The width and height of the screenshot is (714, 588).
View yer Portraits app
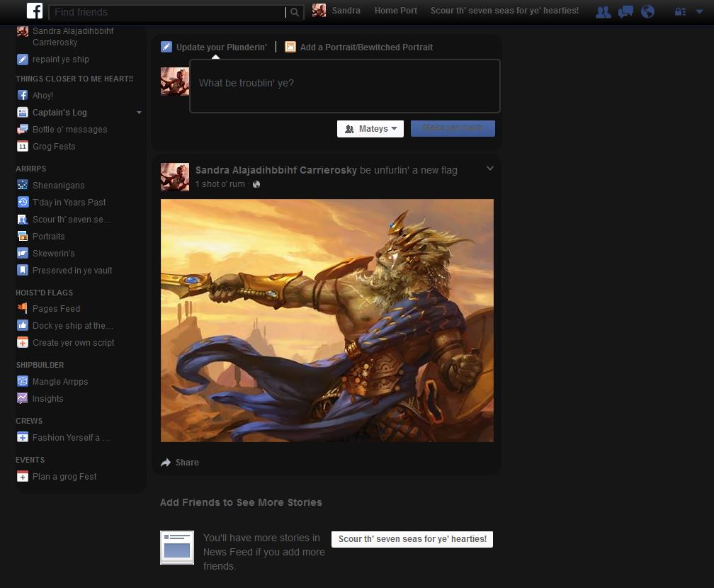pos(50,236)
